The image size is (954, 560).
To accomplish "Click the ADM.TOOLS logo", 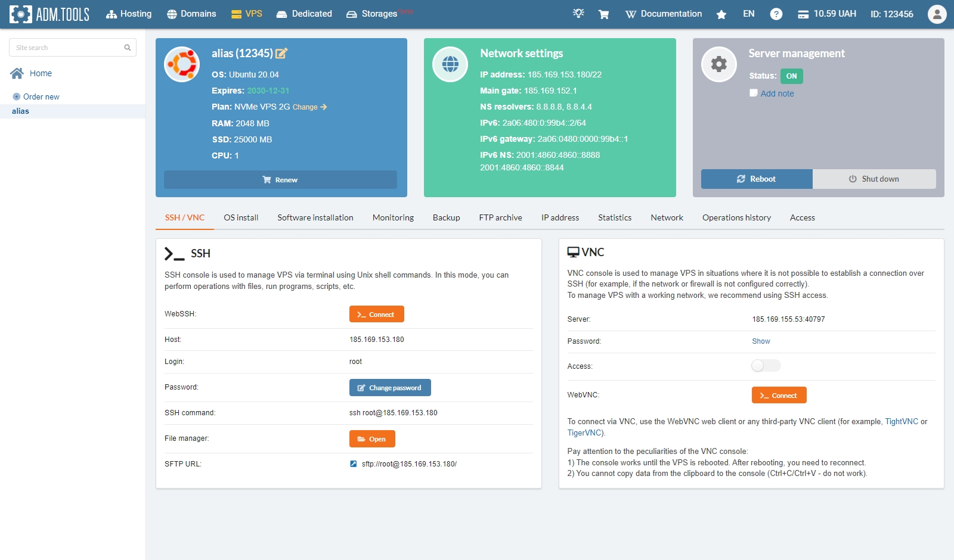I will pyautogui.click(x=49, y=14).
